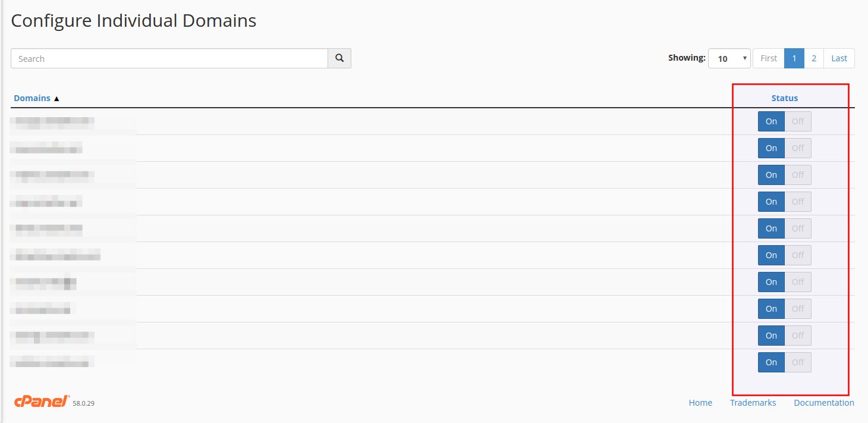Screen dimensions: 868x423
Task: Open the cPanel Documentation
Action: pyautogui.click(x=824, y=402)
